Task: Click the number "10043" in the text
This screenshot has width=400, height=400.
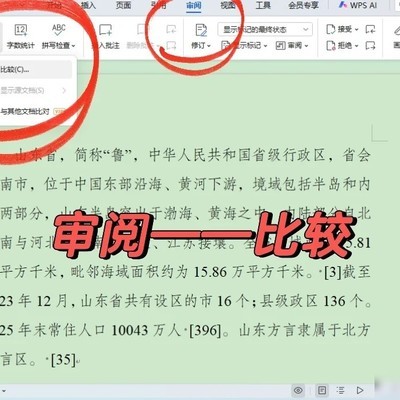Action: point(130,331)
